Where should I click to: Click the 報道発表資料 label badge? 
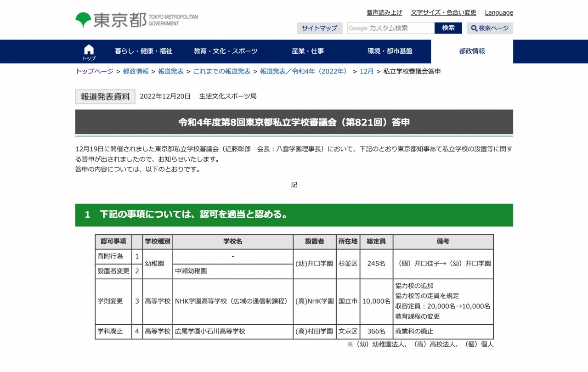click(105, 96)
